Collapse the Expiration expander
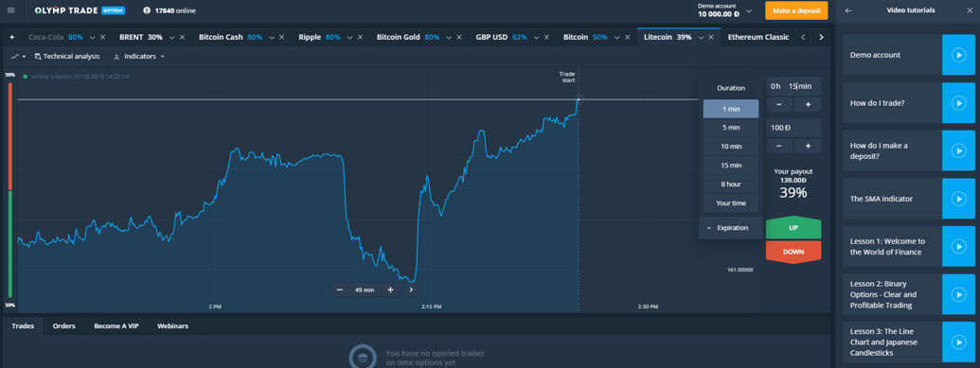 click(x=731, y=228)
